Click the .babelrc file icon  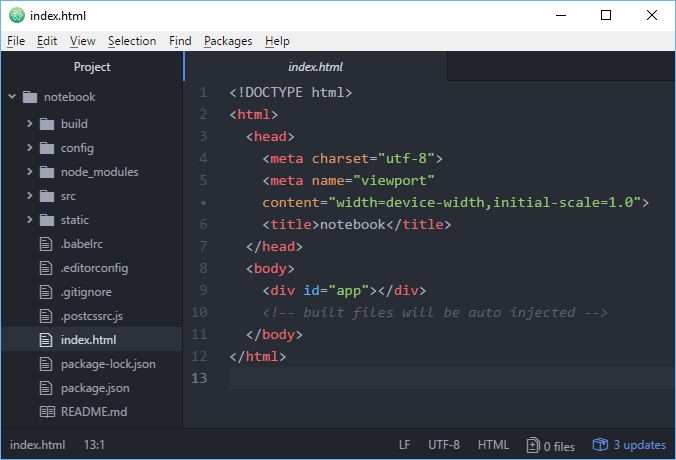[46, 244]
